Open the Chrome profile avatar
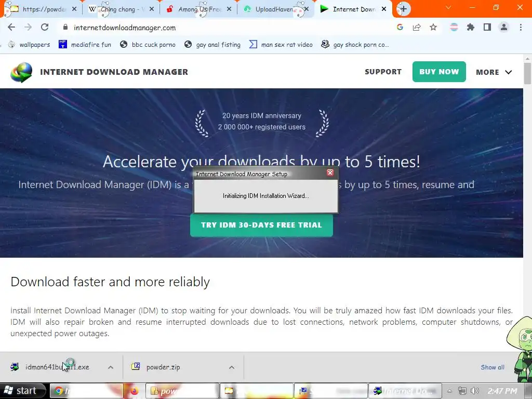 click(x=504, y=27)
